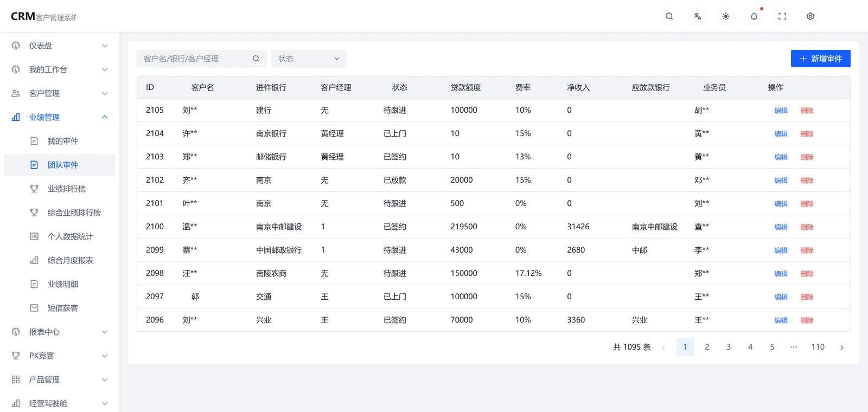Click the PK竞赛 trophy icon

point(16,356)
